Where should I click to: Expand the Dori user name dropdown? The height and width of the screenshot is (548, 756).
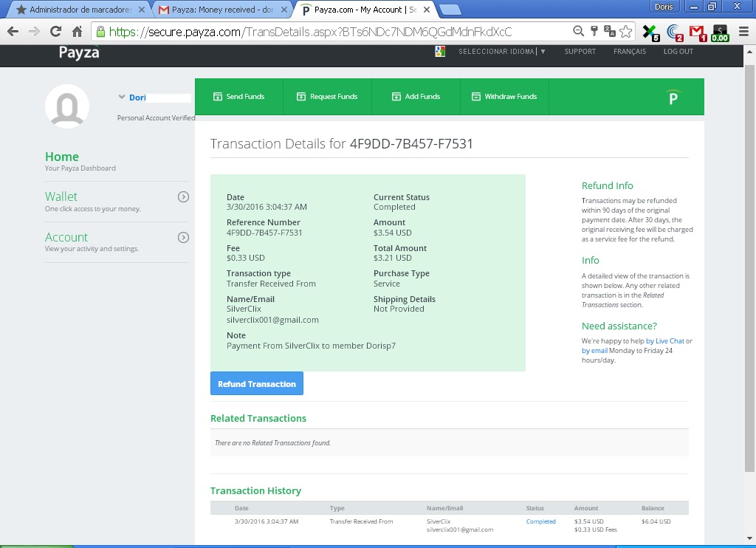click(122, 97)
